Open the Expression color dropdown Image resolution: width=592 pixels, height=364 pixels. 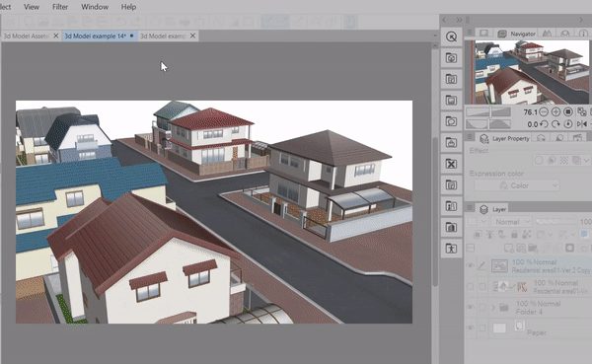coord(516,185)
